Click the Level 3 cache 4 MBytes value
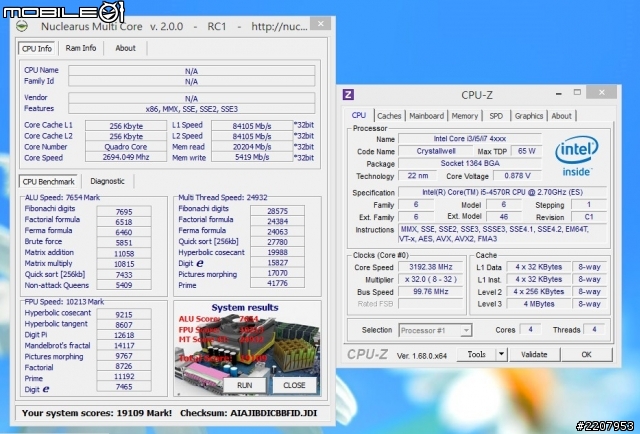The image size is (640, 434). (538, 304)
